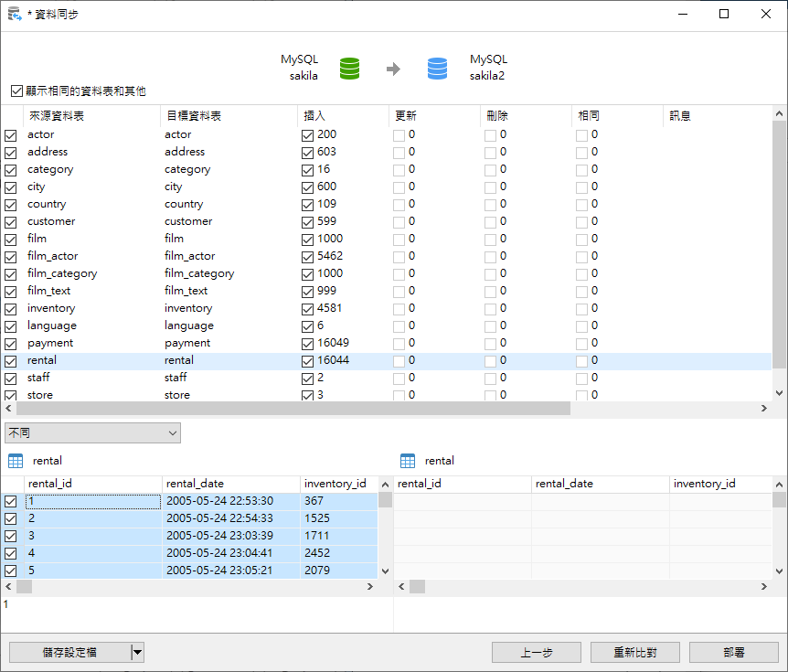
Task: Open the 儲存設定檔 dropdown arrow
Action: [x=137, y=652]
